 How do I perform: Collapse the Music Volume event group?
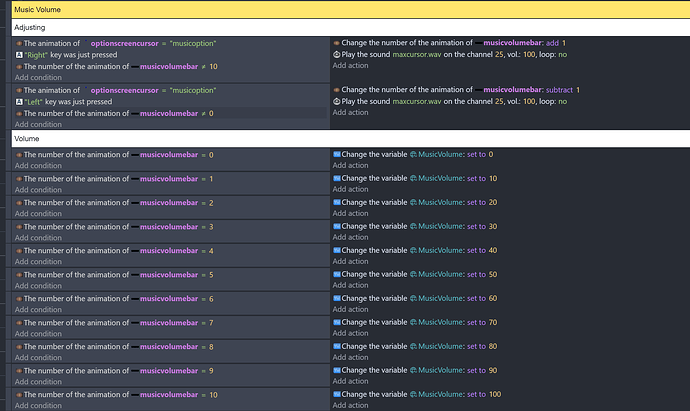click(37, 9)
